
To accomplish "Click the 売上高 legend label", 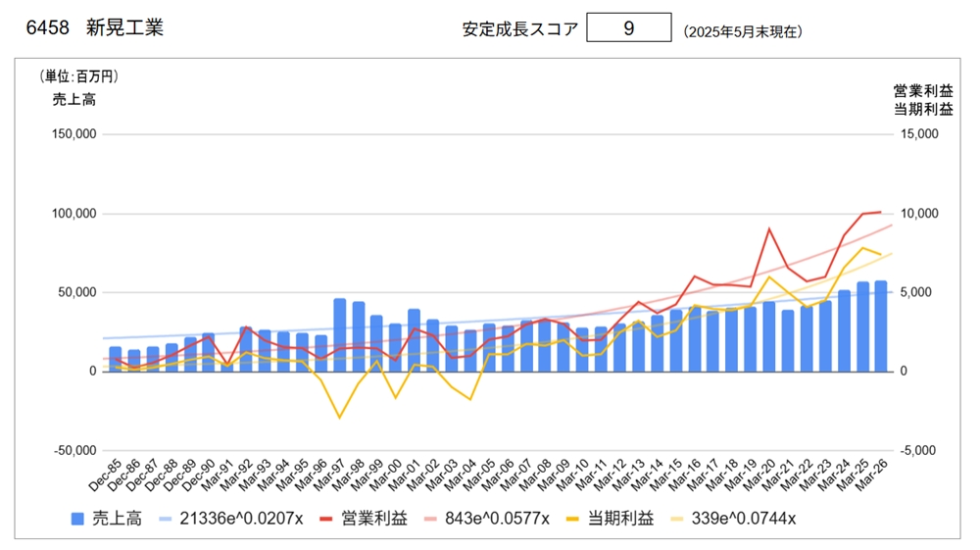I will tap(118, 519).
